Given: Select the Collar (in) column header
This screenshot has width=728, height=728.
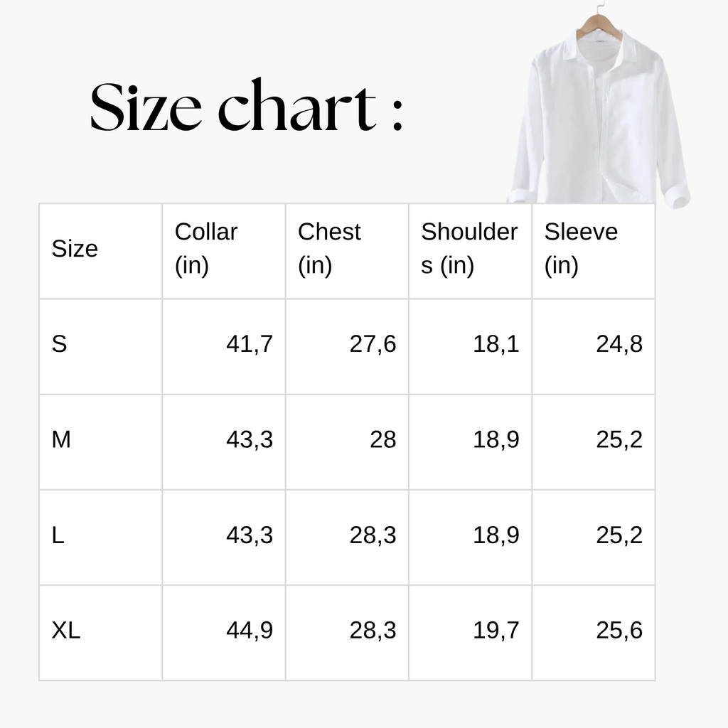Looking at the screenshot, I should (x=206, y=248).
